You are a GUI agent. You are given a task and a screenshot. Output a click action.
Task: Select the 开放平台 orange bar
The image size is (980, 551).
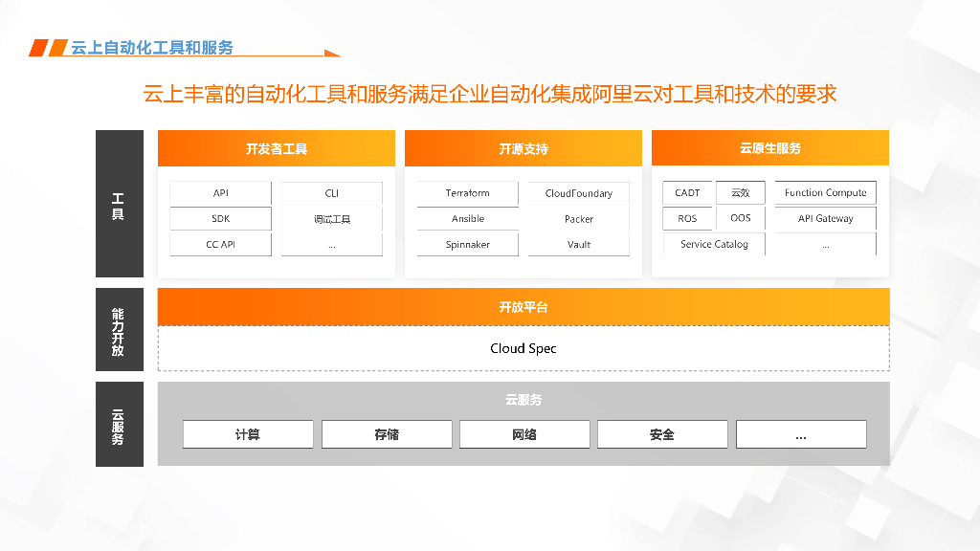(523, 307)
